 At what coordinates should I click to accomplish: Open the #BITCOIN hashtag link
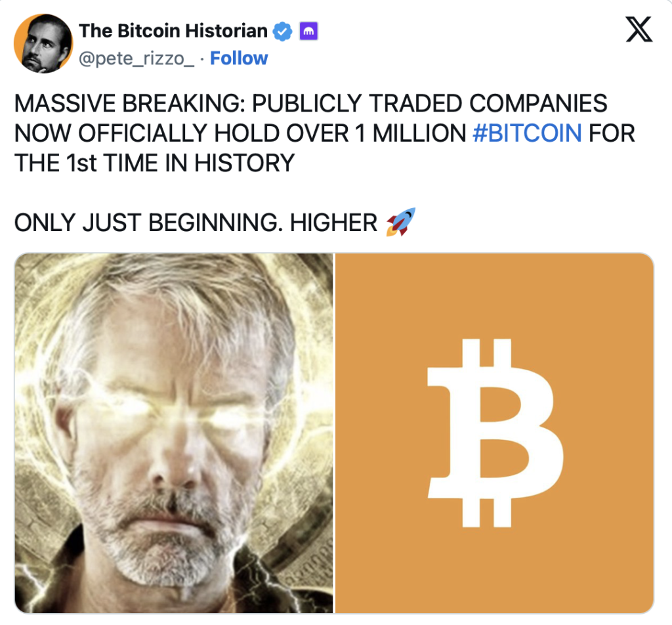(x=527, y=133)
